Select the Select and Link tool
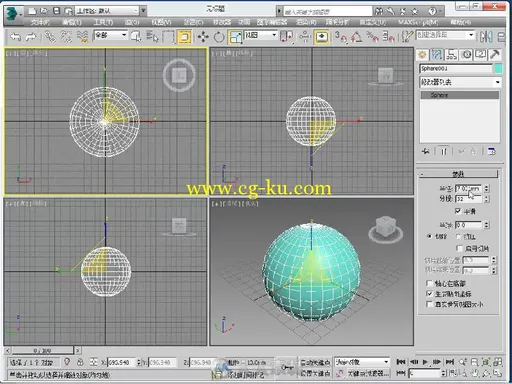Viewport: 512px width, 384px height. click(50, 37)
